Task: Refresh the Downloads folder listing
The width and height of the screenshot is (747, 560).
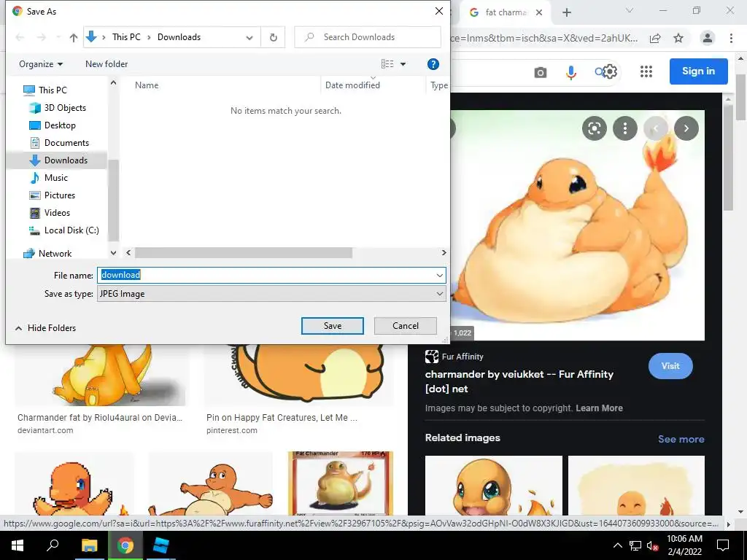Action: [x=274, y=37]
